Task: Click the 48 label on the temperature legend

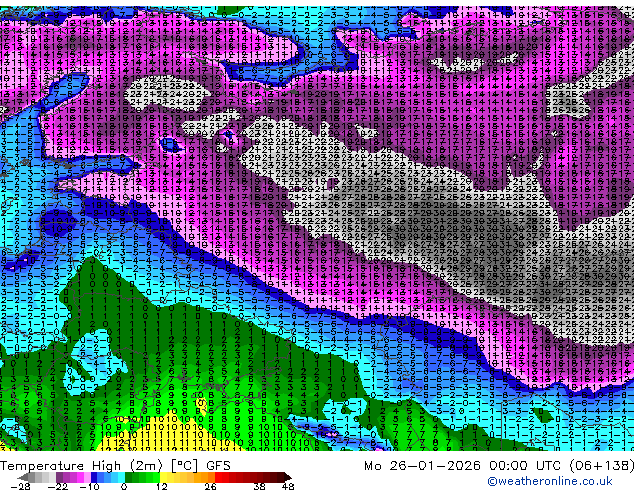Action: [288, 486]
